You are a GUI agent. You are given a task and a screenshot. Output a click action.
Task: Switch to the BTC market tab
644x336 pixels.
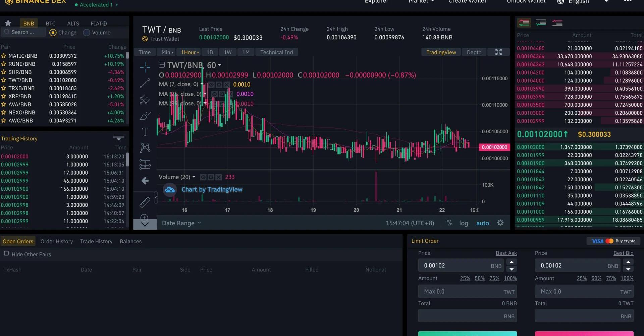(x=51, y=23)
